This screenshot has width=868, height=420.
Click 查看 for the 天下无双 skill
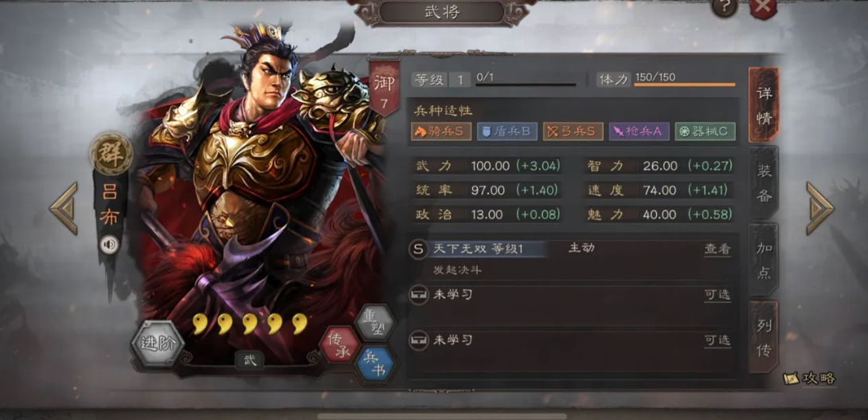pos(717,249)
